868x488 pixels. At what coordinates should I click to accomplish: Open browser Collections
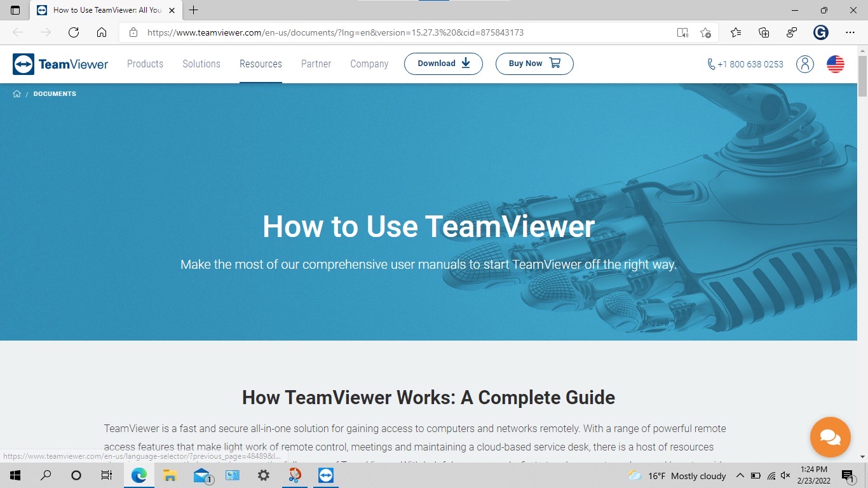[x=763, y=32]
